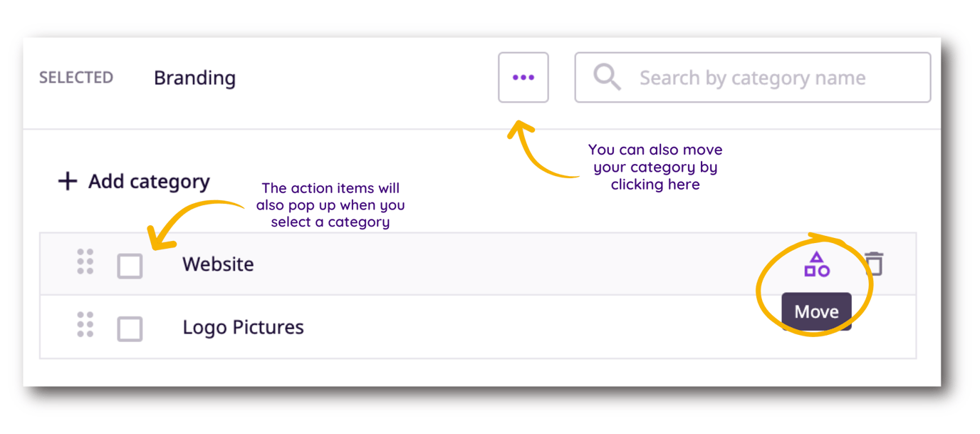Click the note about moving your category
980x434 pixels.
(x=655, y=167)
